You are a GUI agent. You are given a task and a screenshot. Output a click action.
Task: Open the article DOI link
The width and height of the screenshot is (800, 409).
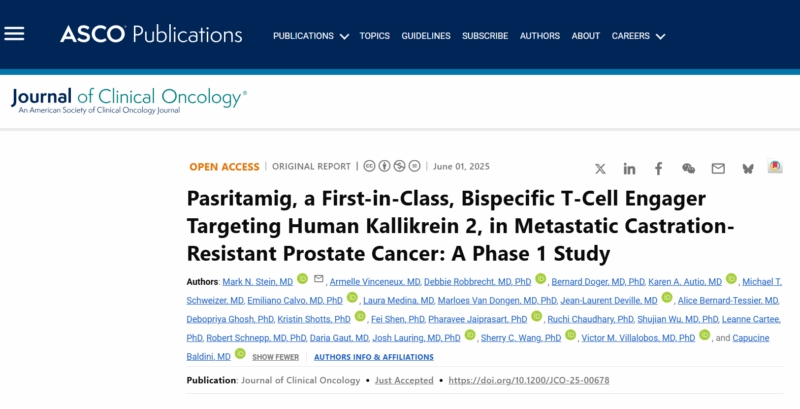[x=529, y=380]
